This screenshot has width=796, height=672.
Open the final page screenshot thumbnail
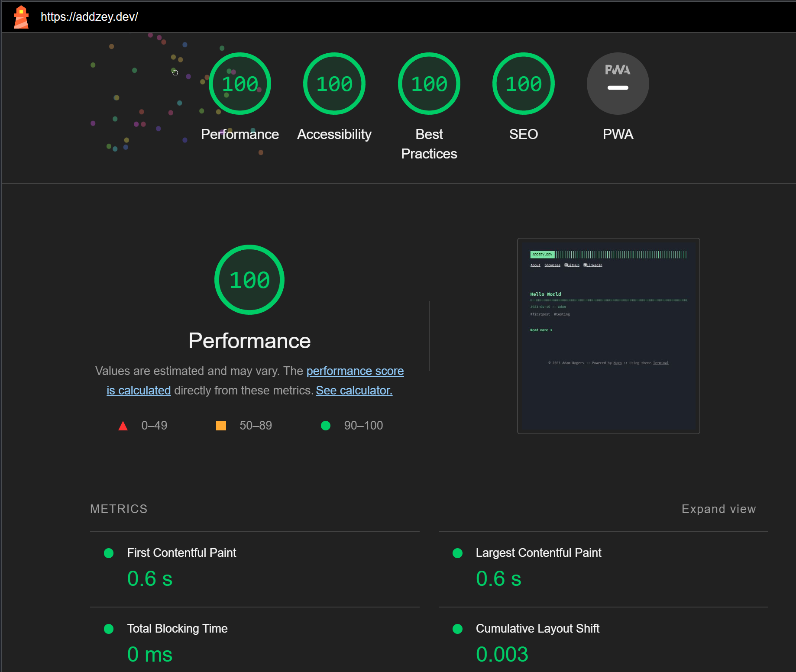(608, 336)
